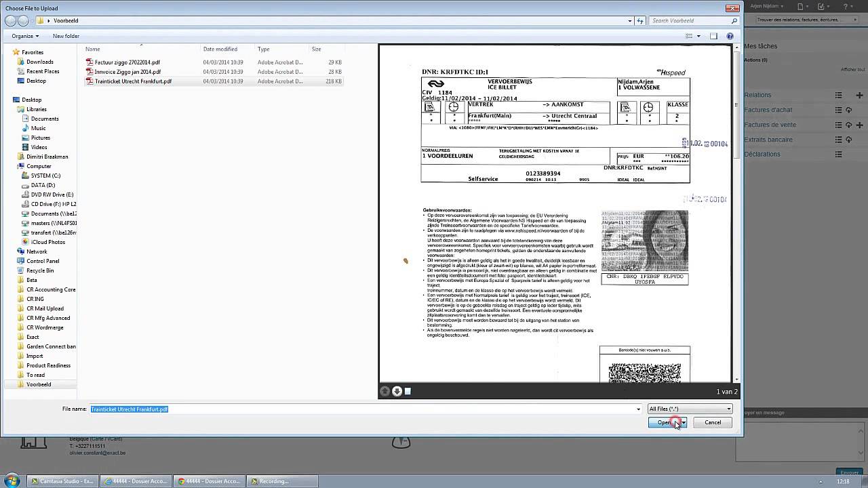The image size is (868, 488).
Task: Select the DVD RW Drive (E:)
Action: 52,195
